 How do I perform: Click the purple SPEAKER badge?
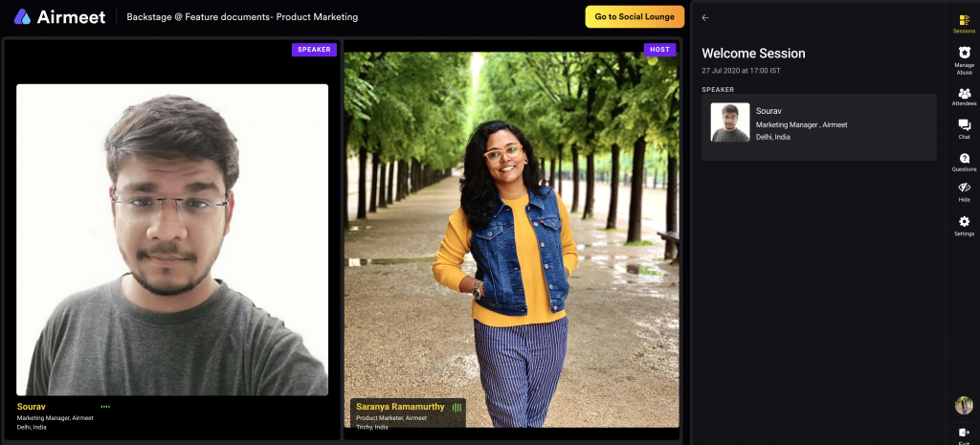pyautogui.click(x=314, y=50)
